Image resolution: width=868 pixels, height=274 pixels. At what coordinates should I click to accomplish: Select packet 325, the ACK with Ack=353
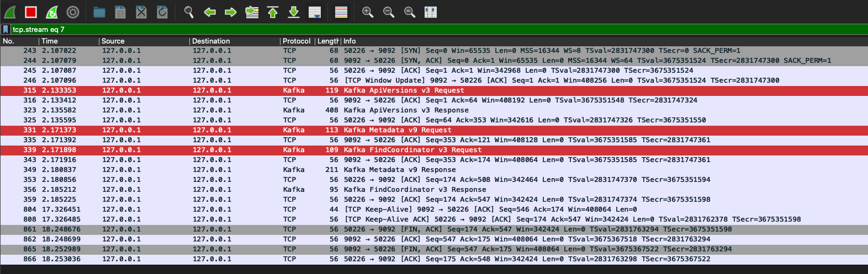pyautogui.click(x=434, y=120)
